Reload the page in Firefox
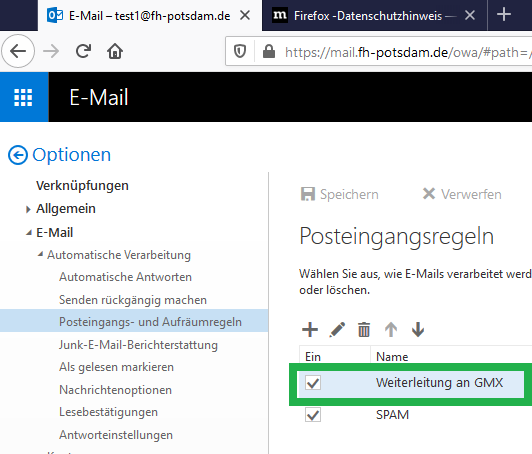 pos(83,52)
